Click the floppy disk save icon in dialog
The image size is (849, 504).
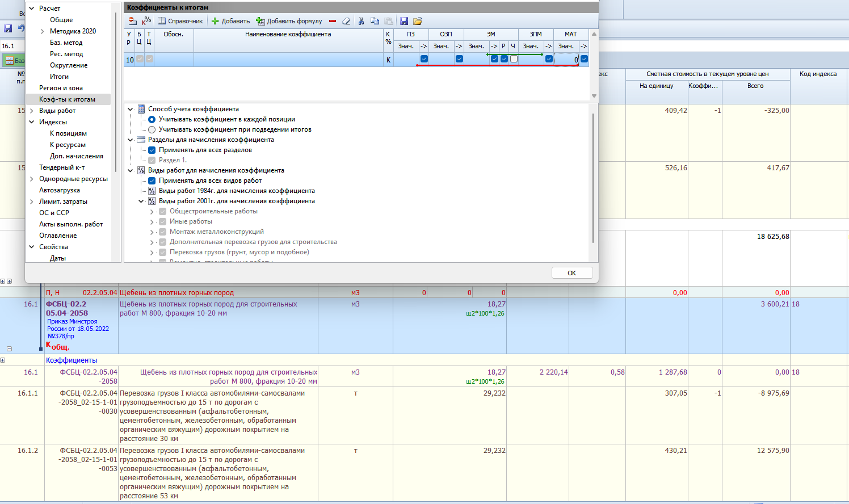404,21
